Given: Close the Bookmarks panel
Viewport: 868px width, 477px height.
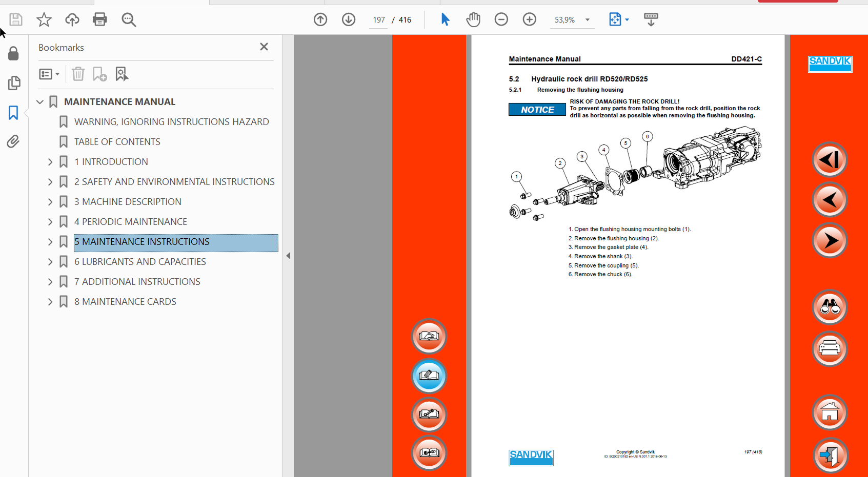Looking at the screenshot, I should click(264, 47).
